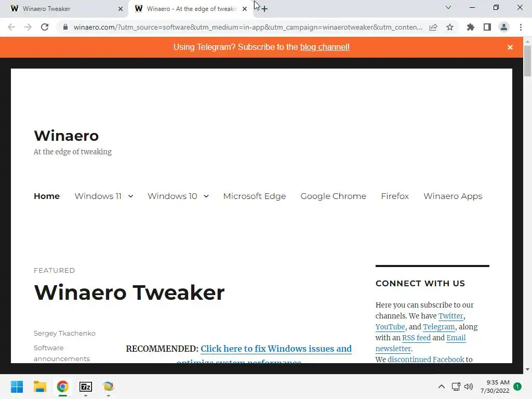Click the scrollbar up arrow
The width and height of the screenshot is (532, 399).
(527, 41)
